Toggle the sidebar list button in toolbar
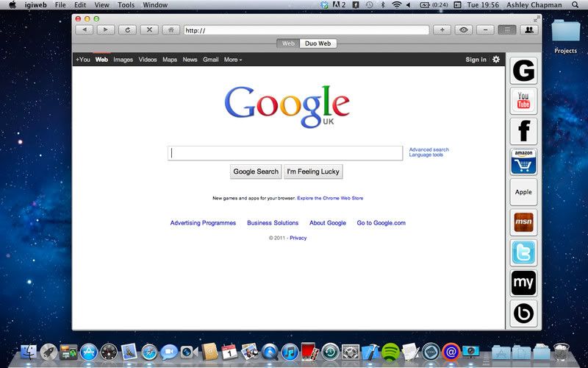Viewport: 588px width, 368px height. click(x=507, y=30)
